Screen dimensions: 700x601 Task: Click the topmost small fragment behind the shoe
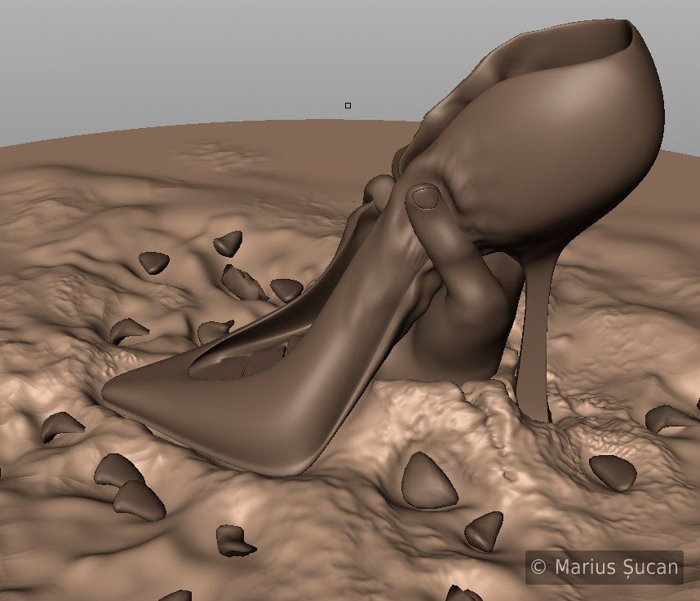pyautogui.click(x=229, y=242)
